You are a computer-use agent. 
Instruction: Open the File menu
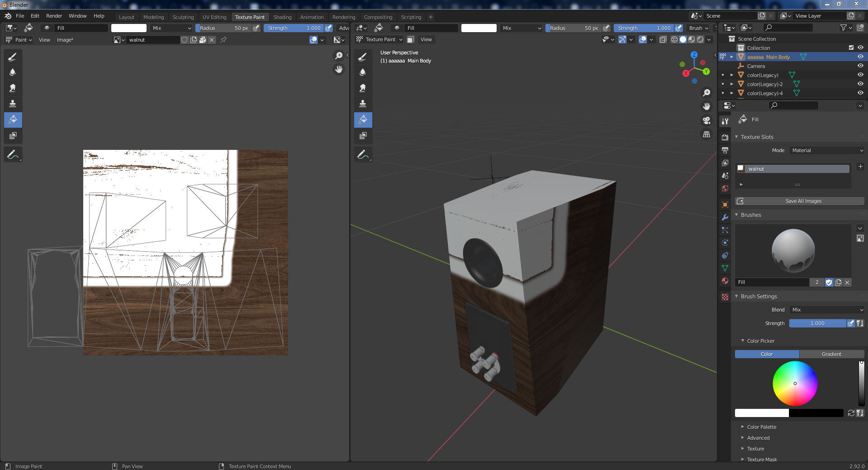click(20, 16)
